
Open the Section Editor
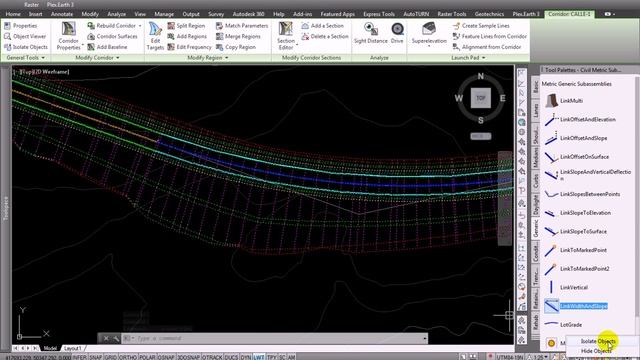286,36
